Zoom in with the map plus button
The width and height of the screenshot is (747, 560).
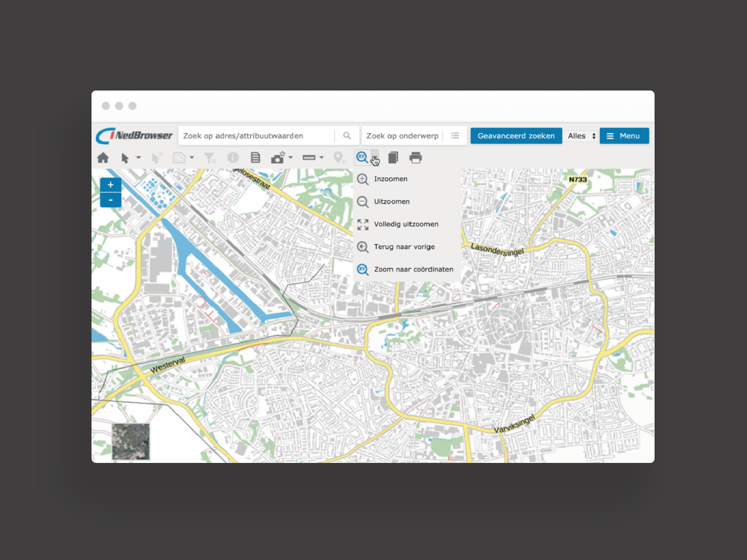(111, 185)
